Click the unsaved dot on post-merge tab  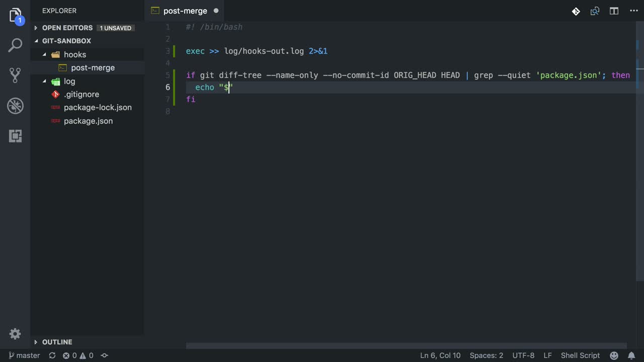pyautogui.click(x=216, y=11)
